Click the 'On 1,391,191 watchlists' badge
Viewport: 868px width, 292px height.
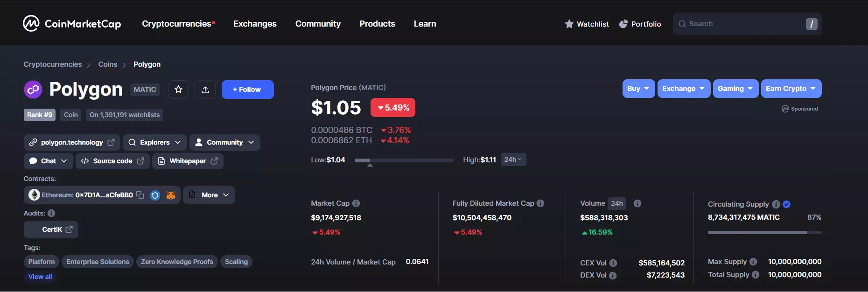tap(125, 115)
